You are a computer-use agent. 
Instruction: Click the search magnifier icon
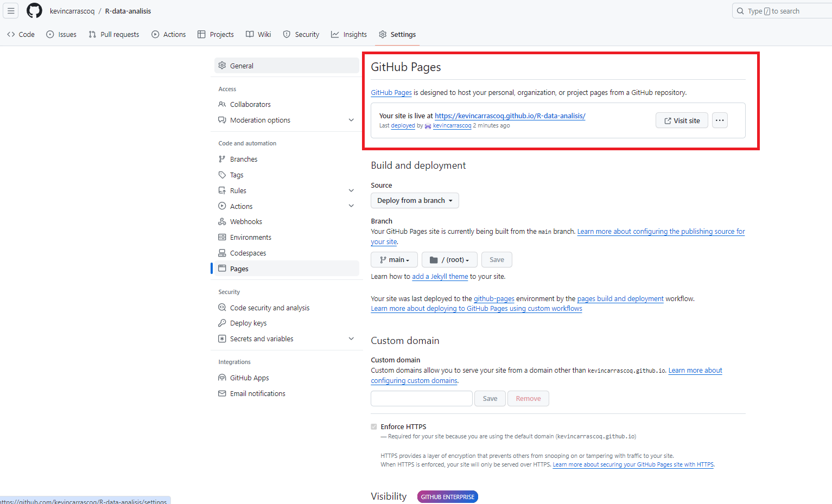click(740, 11)
